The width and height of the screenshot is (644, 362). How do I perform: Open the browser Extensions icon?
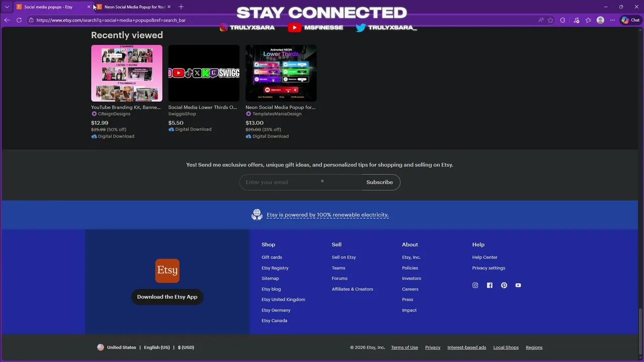pos(562,20)
